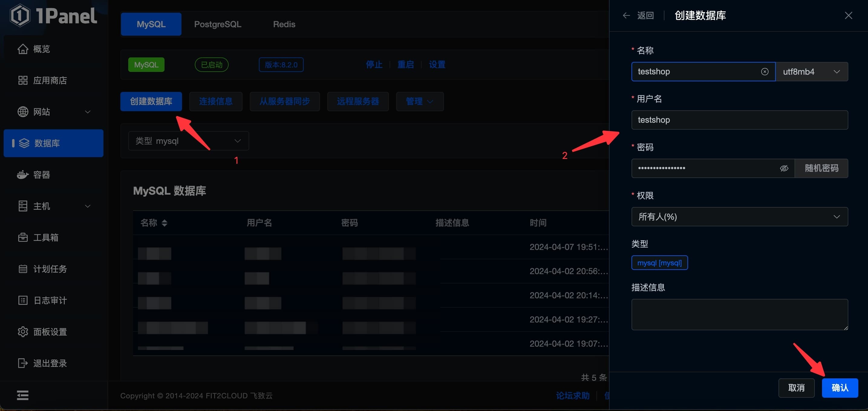This screenshot has width=868, height=411.
Task: Click the 退出登录 logout icon
Action: [x=23, y=363]
